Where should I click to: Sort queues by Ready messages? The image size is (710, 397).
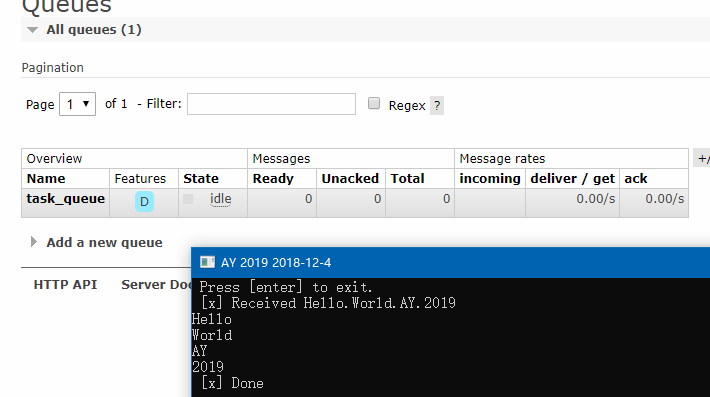[273, 179]
